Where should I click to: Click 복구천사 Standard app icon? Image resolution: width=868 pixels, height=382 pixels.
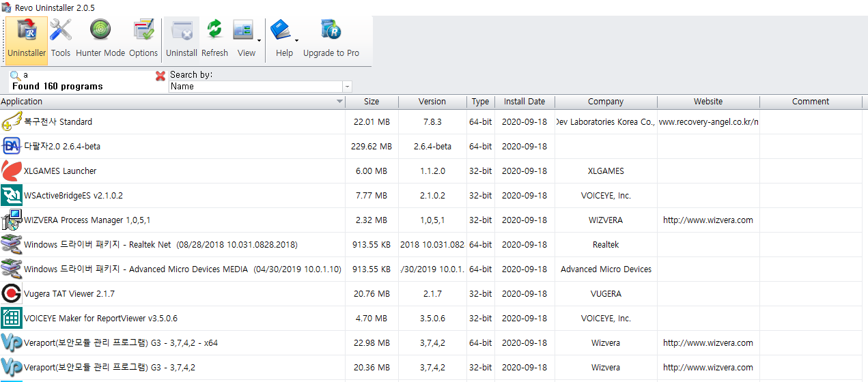point(12,122)
